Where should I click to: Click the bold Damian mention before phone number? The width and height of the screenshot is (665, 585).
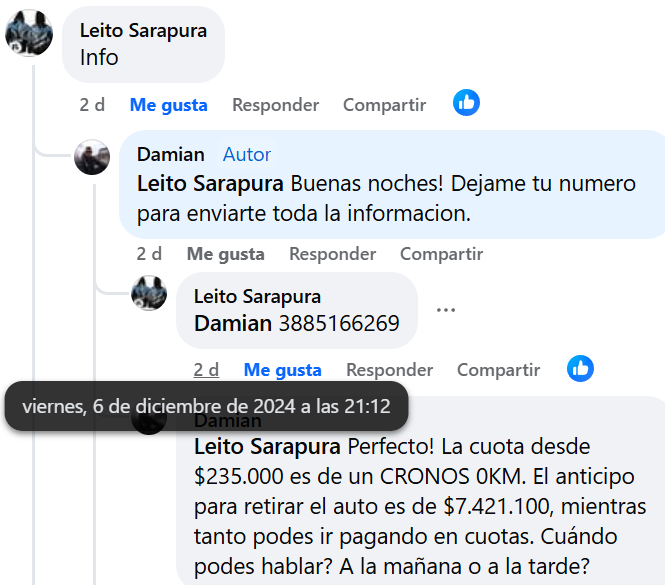233,323
